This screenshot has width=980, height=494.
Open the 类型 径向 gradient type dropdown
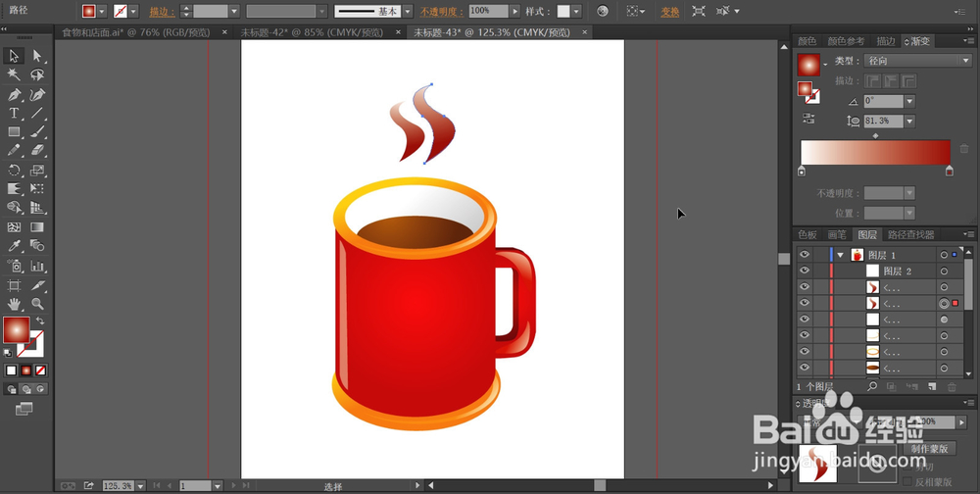coord(918,61)
